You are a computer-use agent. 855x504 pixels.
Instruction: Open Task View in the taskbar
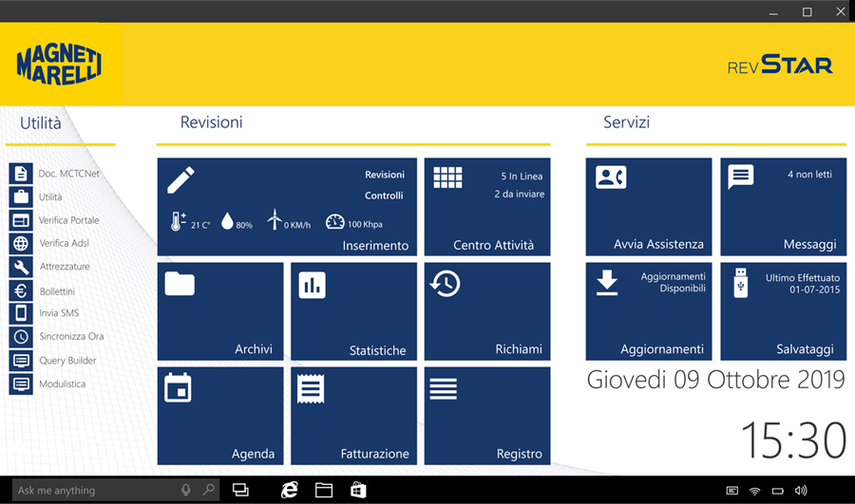(240, 490)
